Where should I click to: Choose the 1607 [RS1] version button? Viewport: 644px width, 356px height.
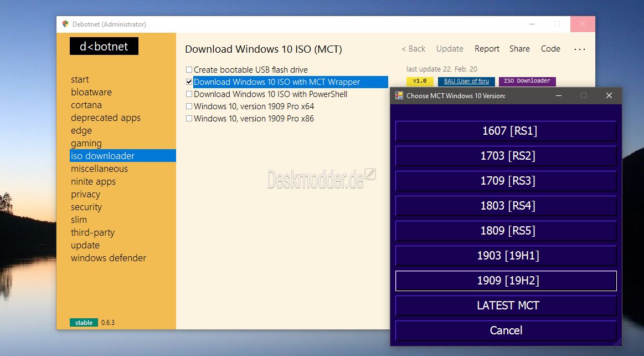point(506,131)
